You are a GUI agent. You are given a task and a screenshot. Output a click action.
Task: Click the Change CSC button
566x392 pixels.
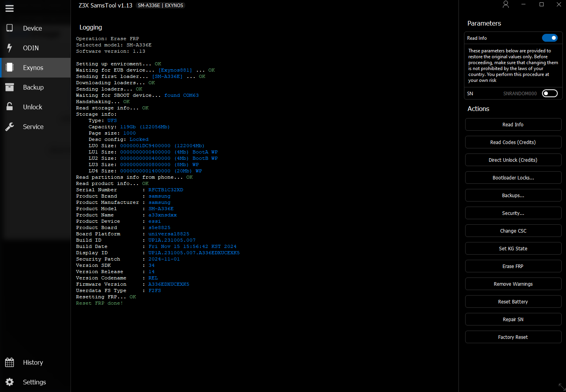click(x=513, y=231)
